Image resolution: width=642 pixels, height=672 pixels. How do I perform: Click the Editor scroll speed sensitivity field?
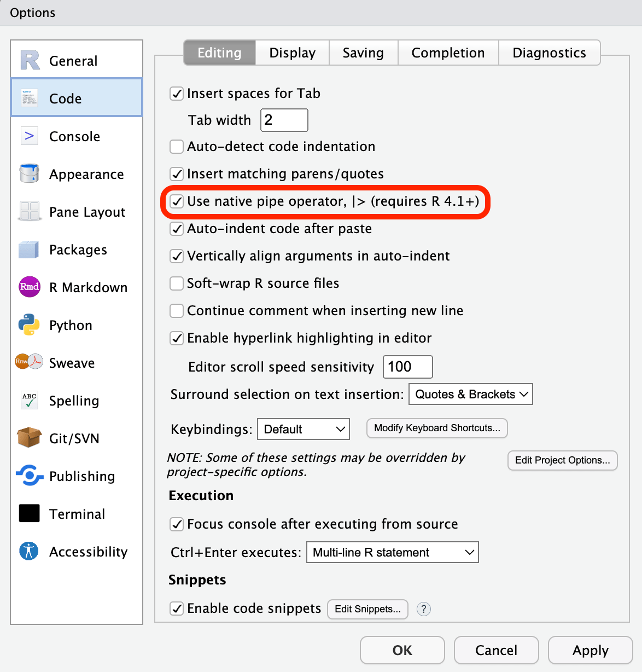tap(407, 367)
